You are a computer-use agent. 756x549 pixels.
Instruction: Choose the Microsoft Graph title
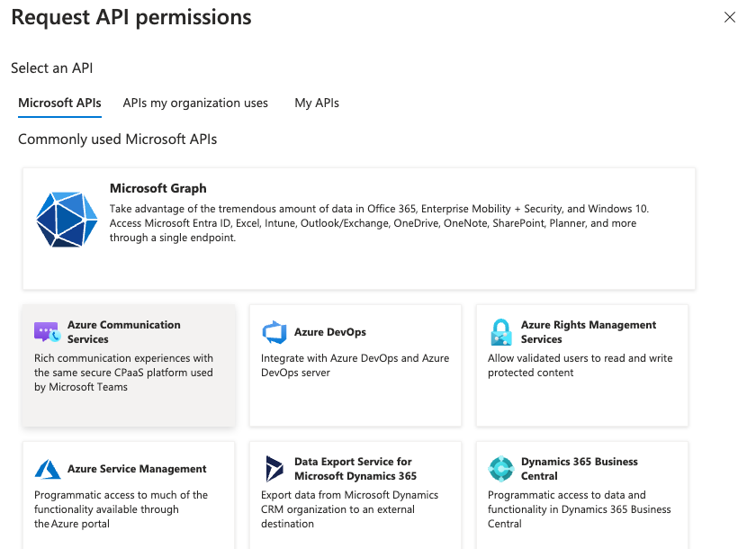coord(158,188)
